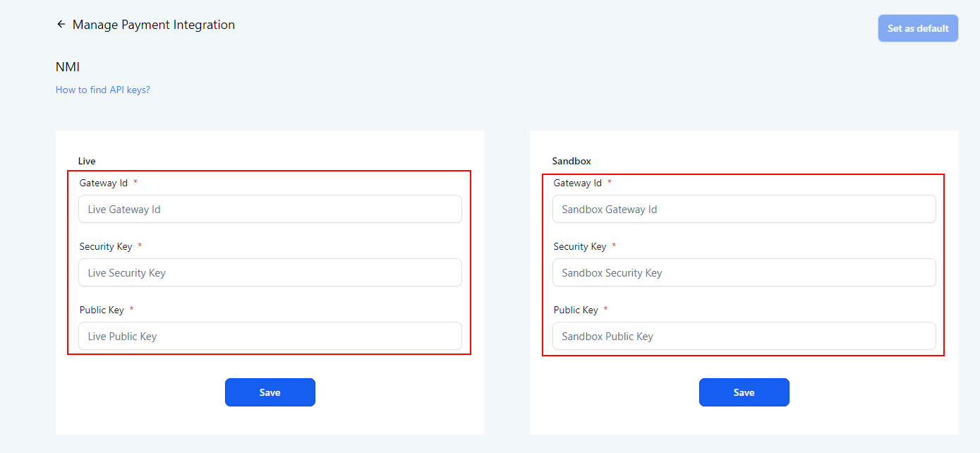Save the Sandbox credentials

[744, 392]
